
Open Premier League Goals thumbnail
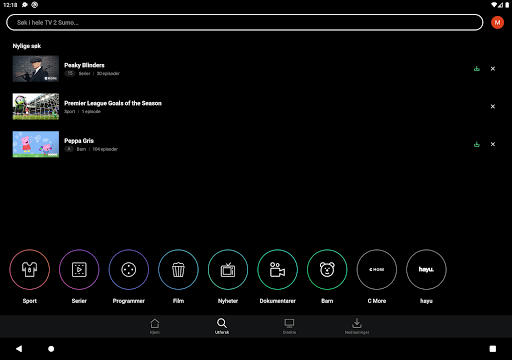tap(36, 106)
